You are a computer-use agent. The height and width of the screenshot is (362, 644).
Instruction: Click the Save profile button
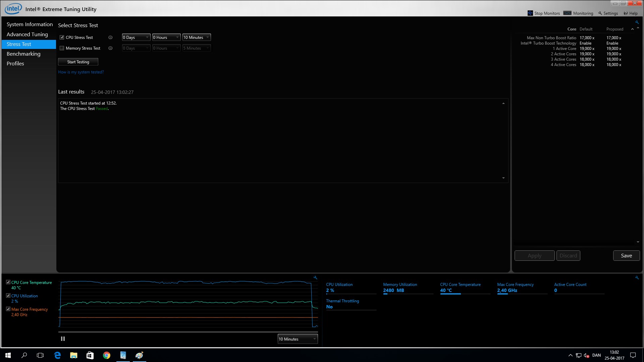(x=626, y=255)
